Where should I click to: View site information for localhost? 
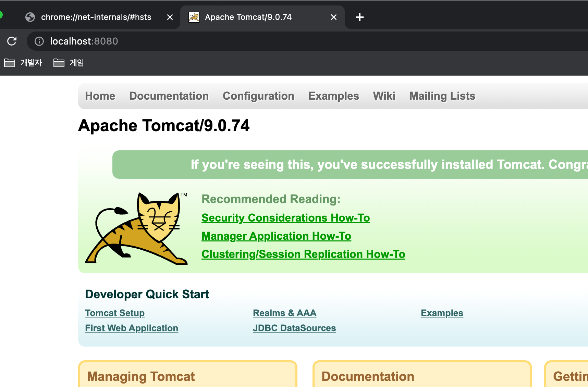pos(39,41)
